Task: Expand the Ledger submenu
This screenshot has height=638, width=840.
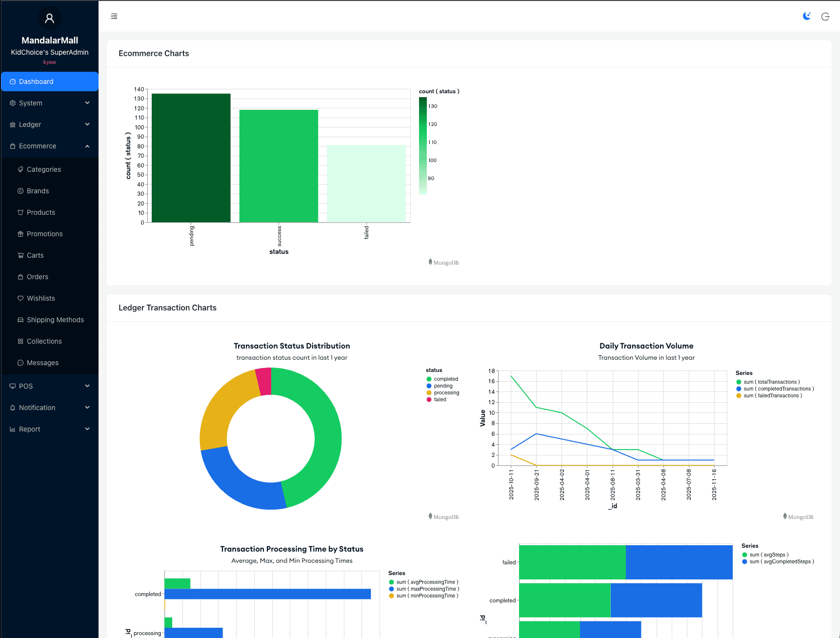Action: point(49,124)
